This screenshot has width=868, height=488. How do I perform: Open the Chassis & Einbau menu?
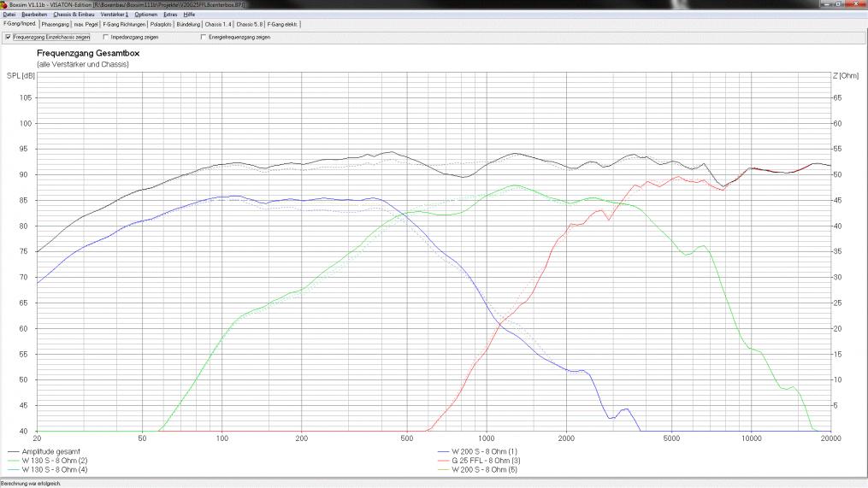point(74,15)
